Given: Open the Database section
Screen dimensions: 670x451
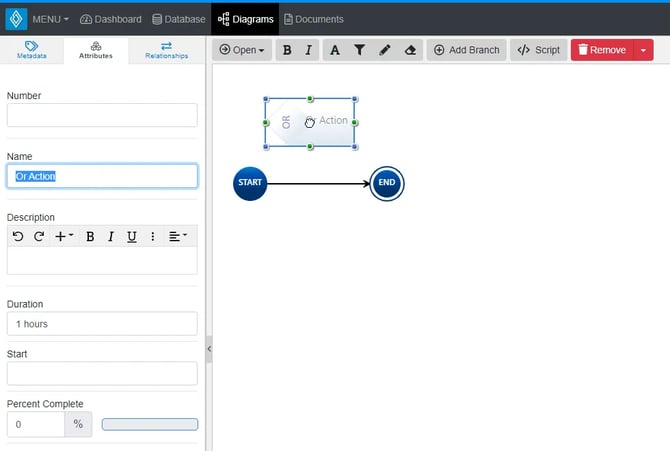Looking at the screenshot, I should (x=179, y=19).
